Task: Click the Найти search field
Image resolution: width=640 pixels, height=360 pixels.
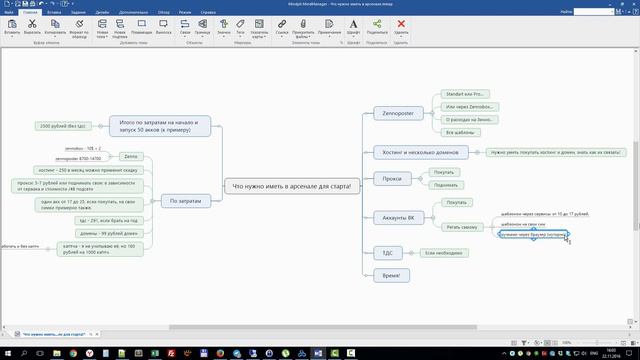Action: tap(593, 12)
